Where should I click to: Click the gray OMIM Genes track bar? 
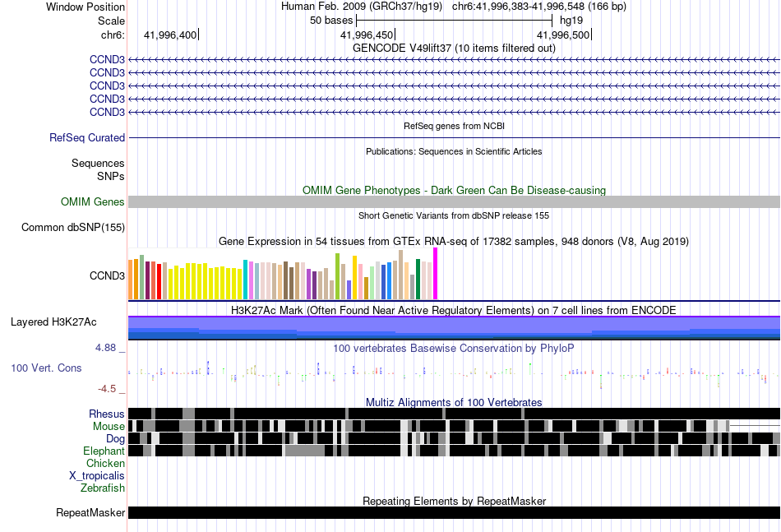tap(455, 201)
